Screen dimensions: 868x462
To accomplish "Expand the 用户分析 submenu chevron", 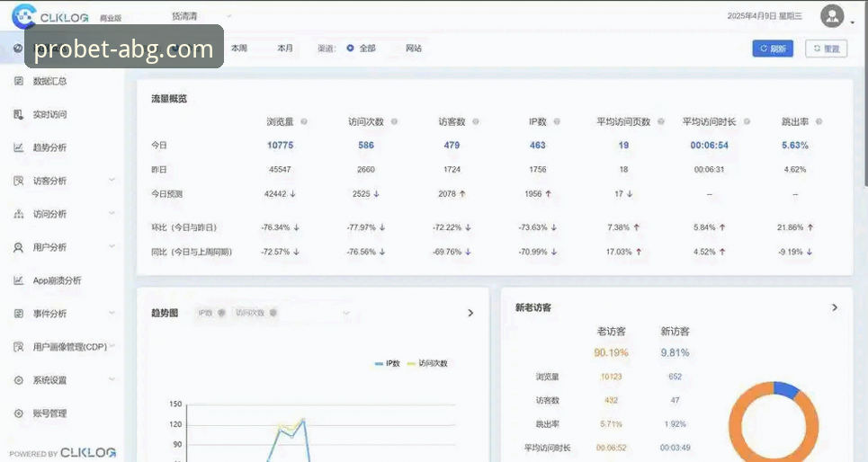I will 112,246.
